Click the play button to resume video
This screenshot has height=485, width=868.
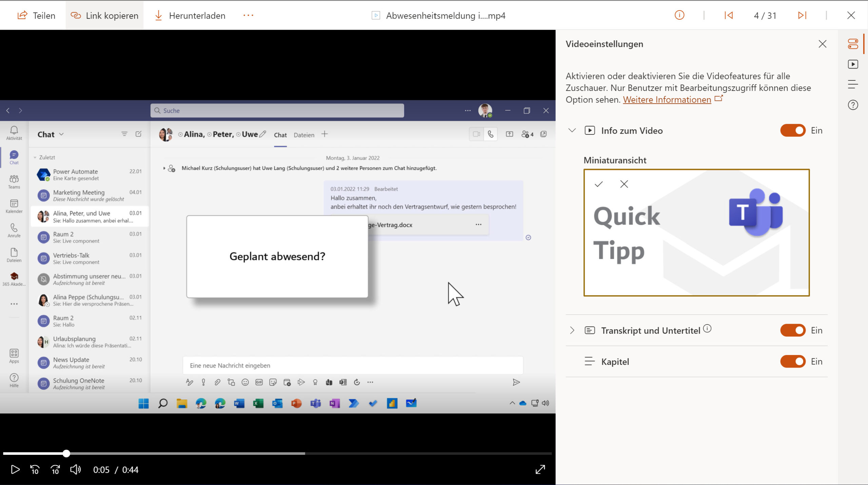point(14,469)
